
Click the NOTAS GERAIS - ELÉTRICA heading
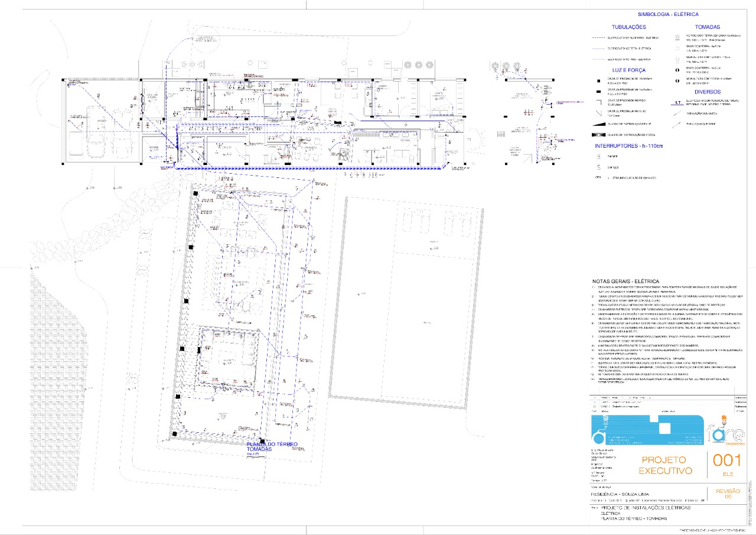pyautogui.click(x=625, y=281)
